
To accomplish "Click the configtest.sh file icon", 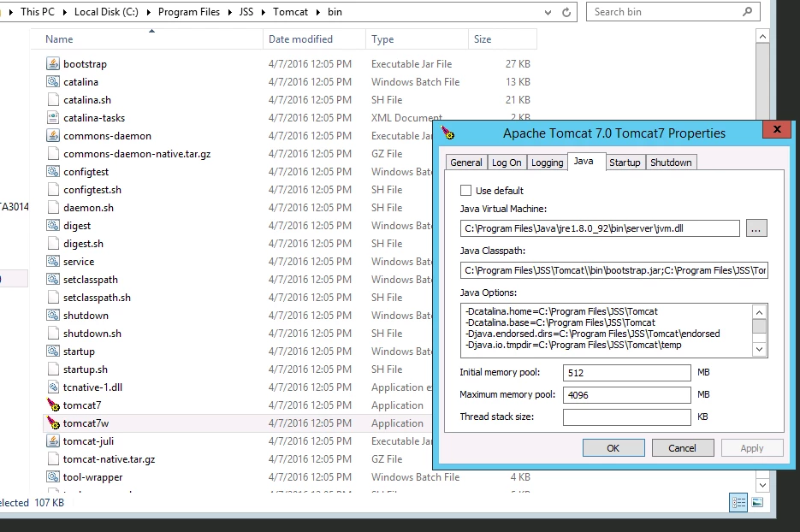I will coord(53,189).
